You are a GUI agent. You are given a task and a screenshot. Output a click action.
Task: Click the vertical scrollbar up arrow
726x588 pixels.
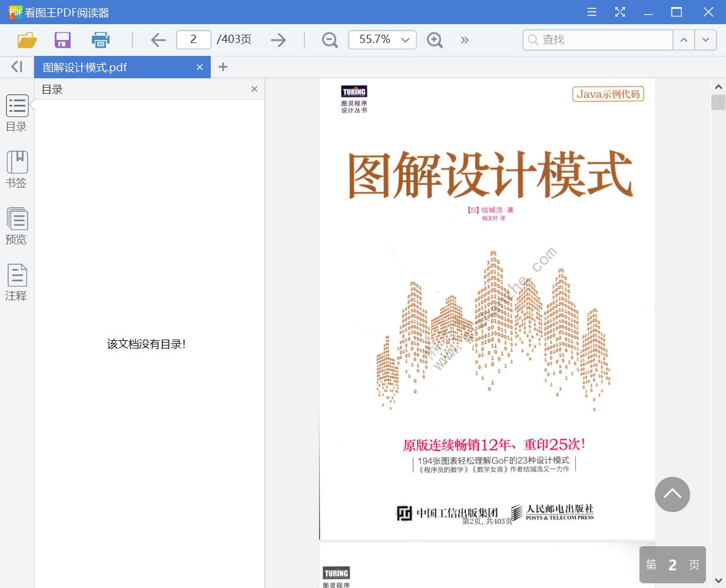click(718, 87)
